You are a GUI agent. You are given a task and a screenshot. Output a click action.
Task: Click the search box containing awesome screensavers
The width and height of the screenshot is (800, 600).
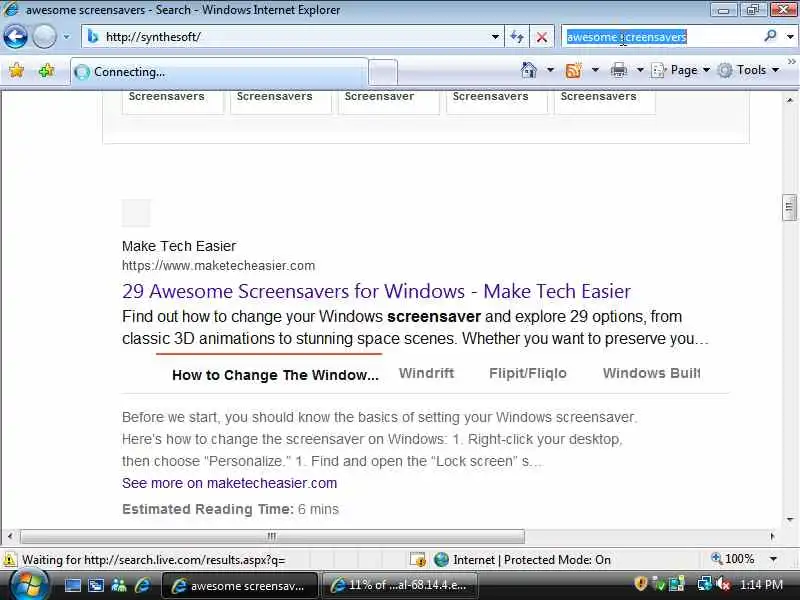[661, 37]
